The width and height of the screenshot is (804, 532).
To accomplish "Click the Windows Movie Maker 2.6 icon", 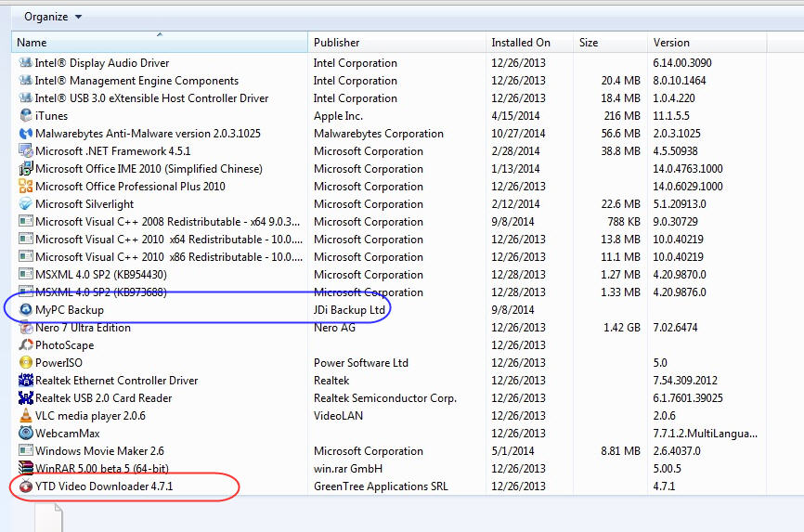I will [x=26, y=450].
